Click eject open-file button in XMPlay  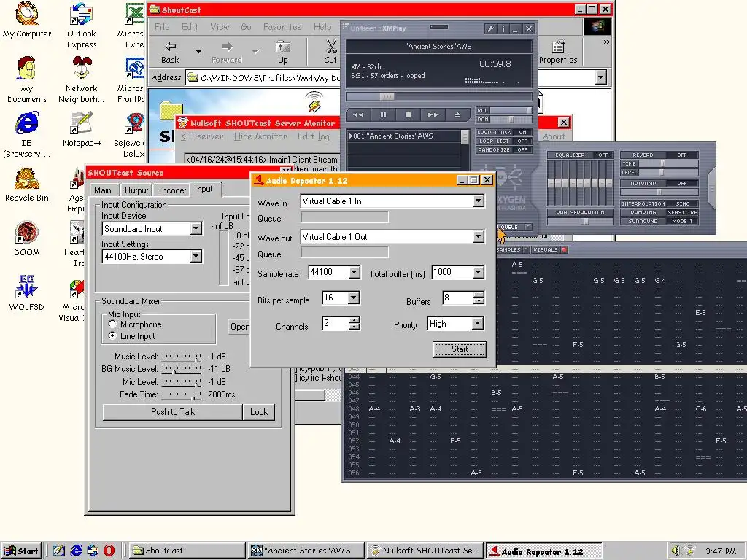coord(457,114)
